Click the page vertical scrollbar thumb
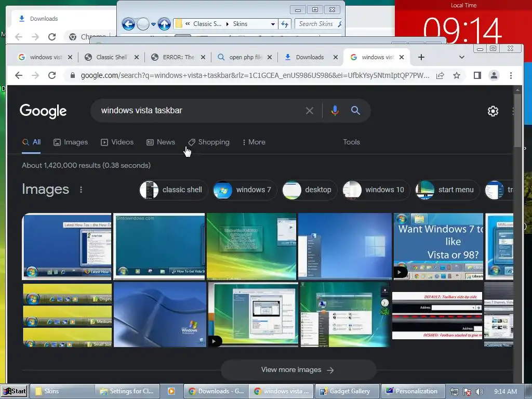The image size is (532, 399). tap(517, 121)
